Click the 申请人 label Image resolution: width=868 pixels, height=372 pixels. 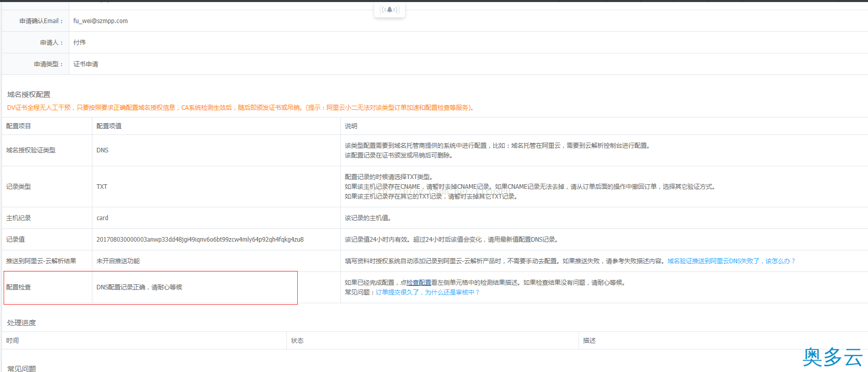click(x=51, y=43)
